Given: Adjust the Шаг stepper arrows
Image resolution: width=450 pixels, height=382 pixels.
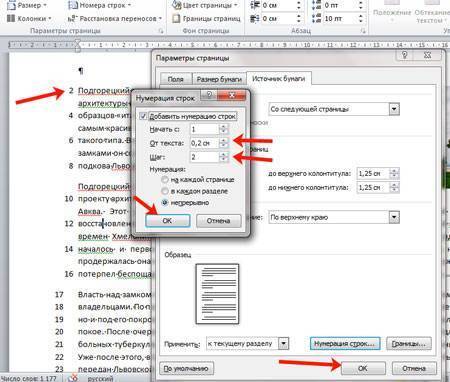Looking at the screenshot, I should pyautogui.click(x=224, y=157).
